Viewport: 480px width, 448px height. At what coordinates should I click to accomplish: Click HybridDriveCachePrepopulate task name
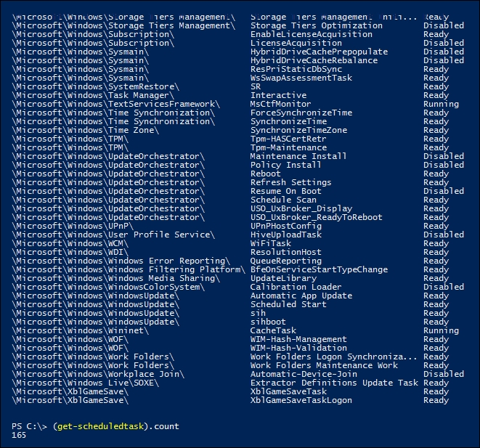point(319,52)
